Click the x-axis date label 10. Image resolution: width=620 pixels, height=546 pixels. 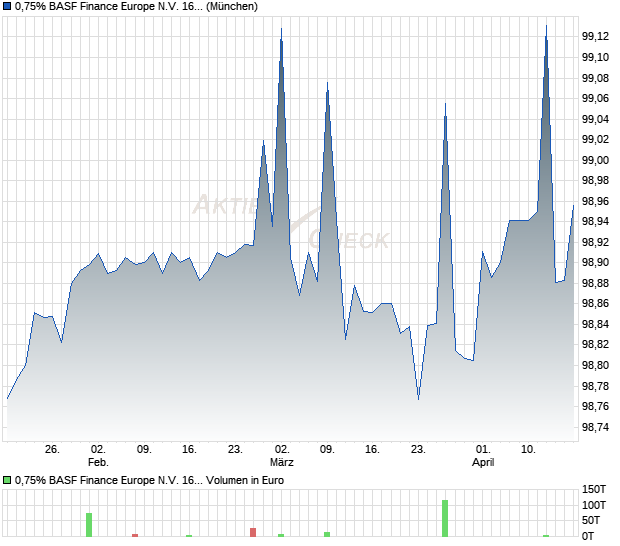click(528, 450)
